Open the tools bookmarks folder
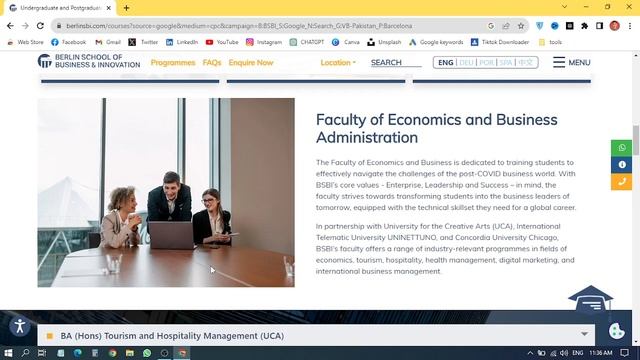 pyautogui.click(x=550, y=42)
